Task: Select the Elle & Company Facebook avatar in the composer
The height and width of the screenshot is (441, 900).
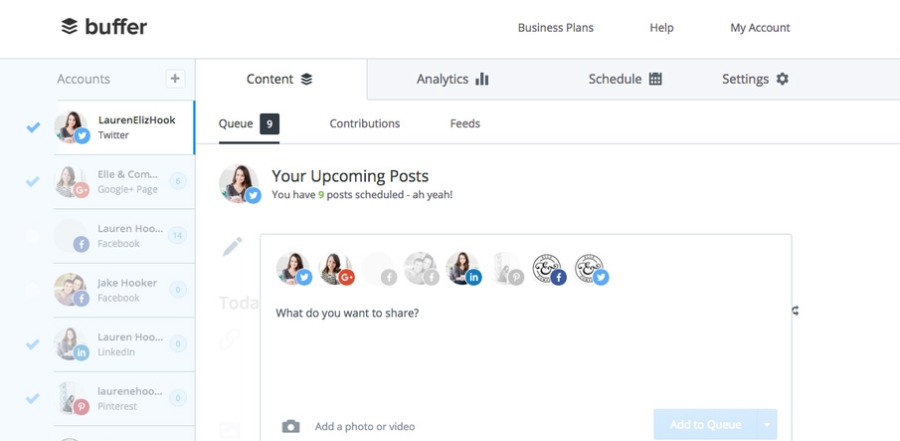Action: click(549, 269)
